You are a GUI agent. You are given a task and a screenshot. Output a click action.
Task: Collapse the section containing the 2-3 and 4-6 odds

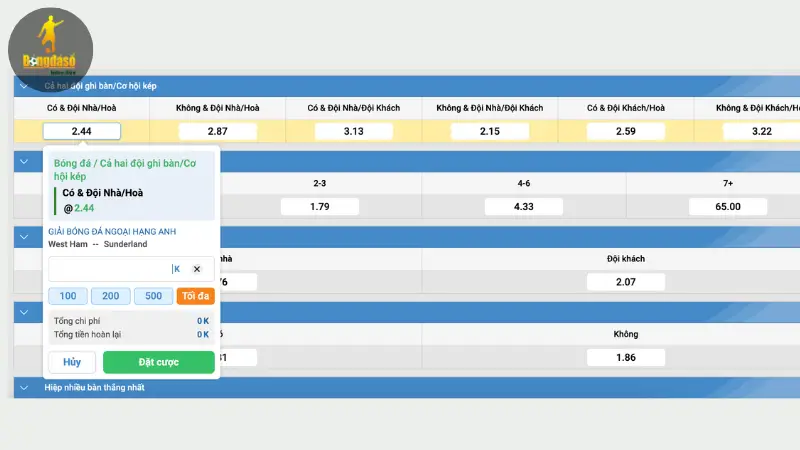[23, 162]
